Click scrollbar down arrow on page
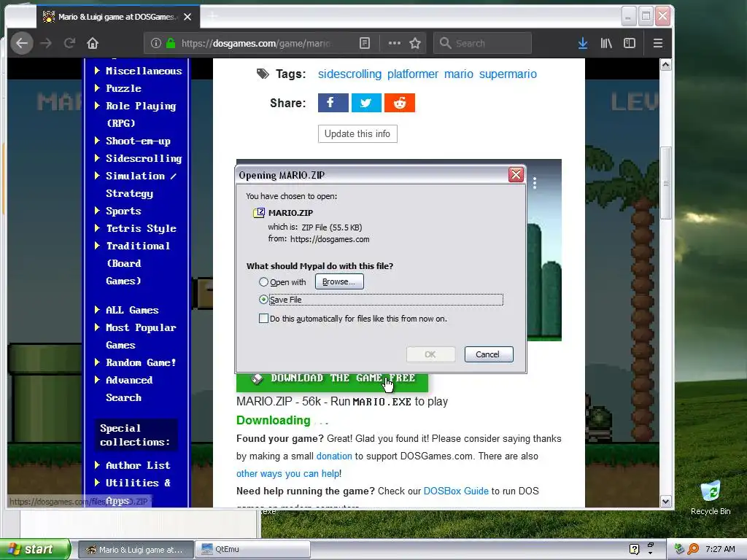Screen dimensions: 747x560 pos(665,502)
